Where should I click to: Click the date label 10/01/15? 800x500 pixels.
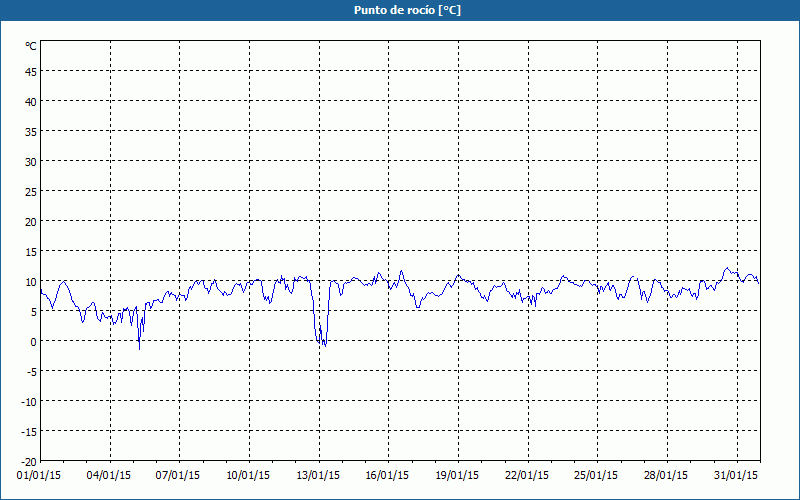point(248,476)
